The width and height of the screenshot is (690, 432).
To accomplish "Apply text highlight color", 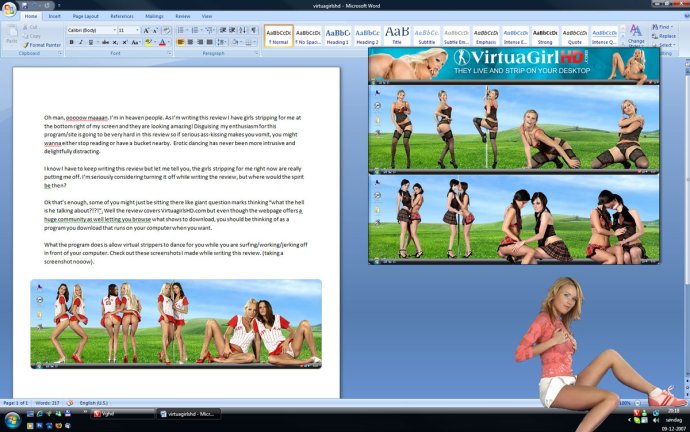I will pyautogui.click(x=148, y=42).
